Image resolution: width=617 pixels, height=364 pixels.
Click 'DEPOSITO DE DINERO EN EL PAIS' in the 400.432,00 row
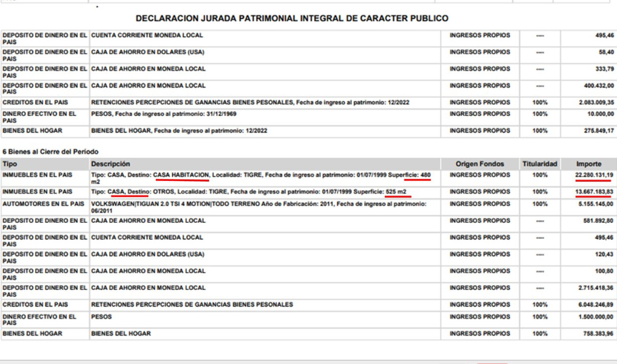tap(45, 89)
